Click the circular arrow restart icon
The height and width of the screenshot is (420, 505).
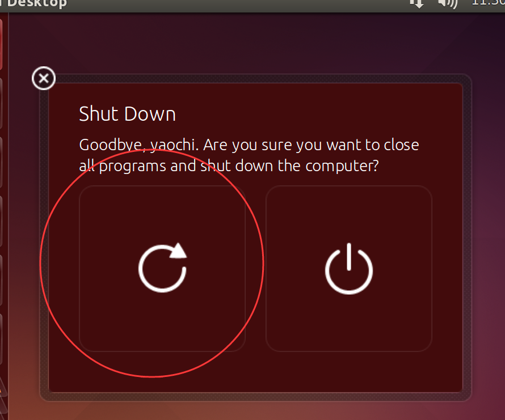pyautogui.click(x=163, y=268)
